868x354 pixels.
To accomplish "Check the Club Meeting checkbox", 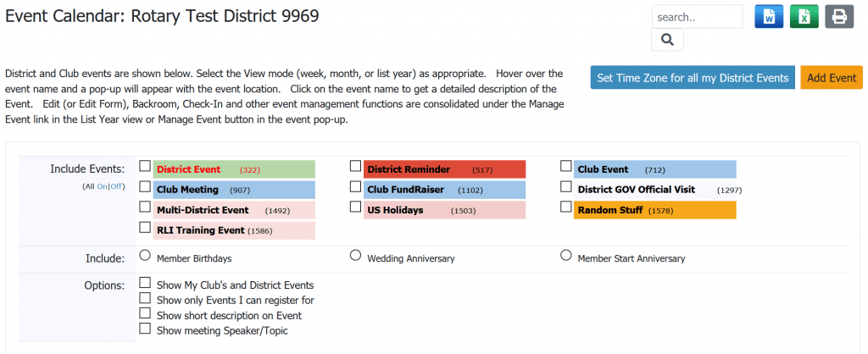I will [145, 186].
